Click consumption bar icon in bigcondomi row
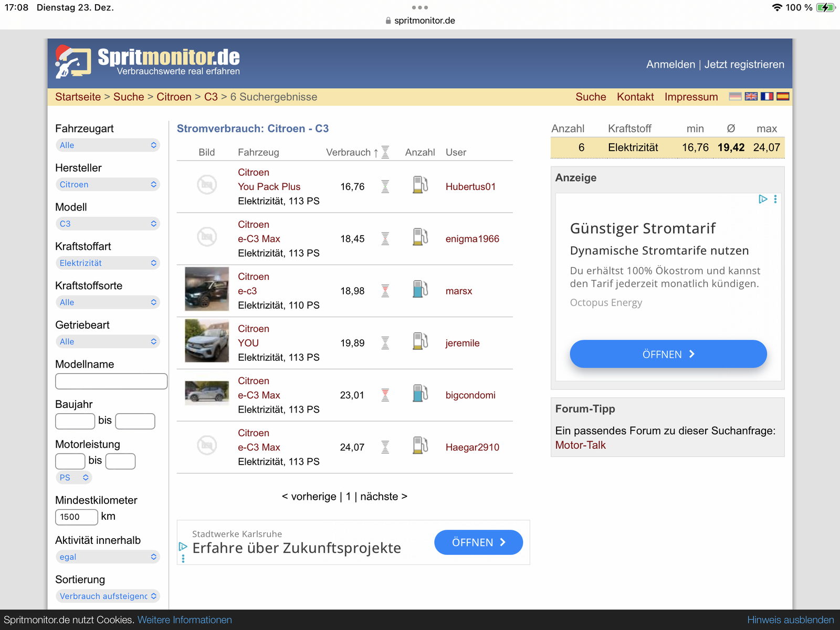 click(385, 395)
